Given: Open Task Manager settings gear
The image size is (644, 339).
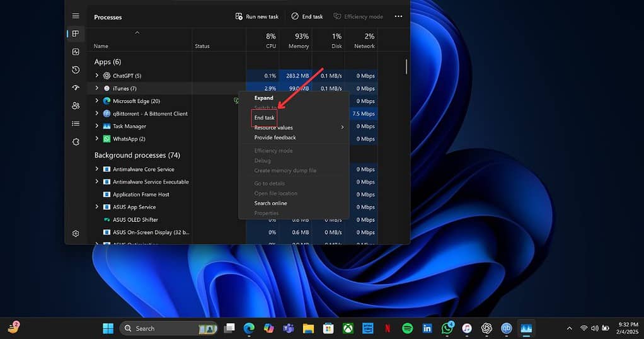Looking at the screenshot, I should pyautogui.click(x=76, y=234).
